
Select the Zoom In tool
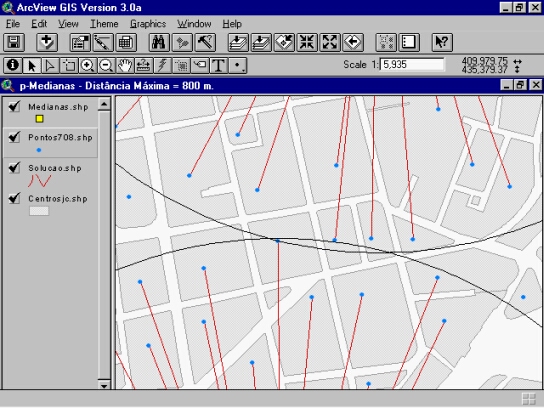(x=87, y=65)
